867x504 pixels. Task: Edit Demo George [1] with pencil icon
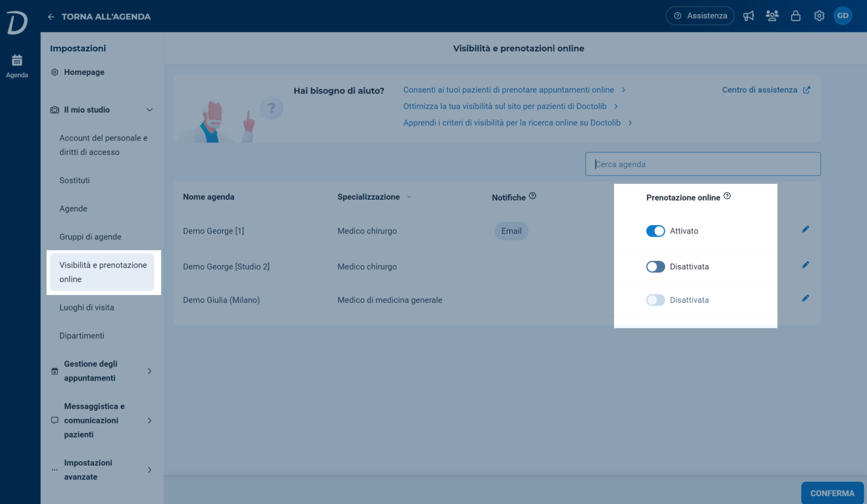click(805, 230)
